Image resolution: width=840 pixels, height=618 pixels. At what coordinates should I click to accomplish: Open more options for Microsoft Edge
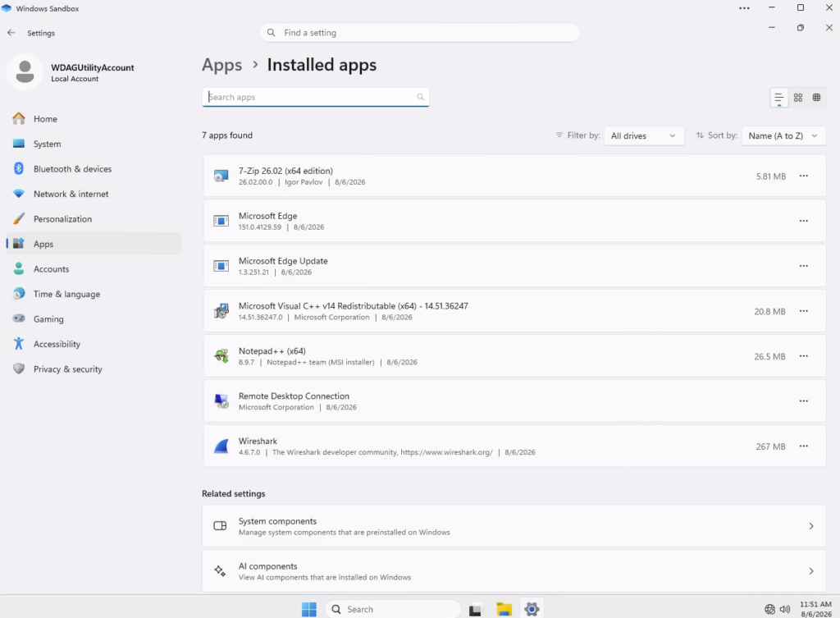[804, 221]
